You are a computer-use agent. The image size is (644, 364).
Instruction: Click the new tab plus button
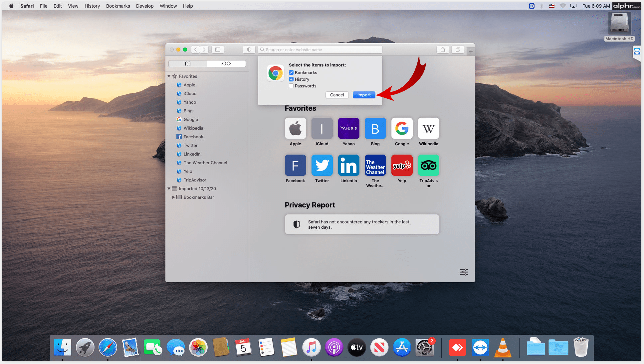pos(471,52)
